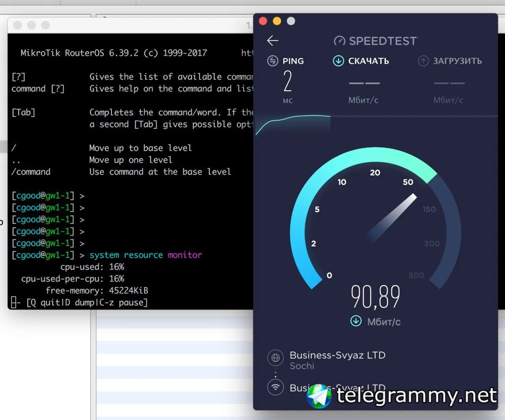Image resolution: width=505 pixels, height=420 pixels.
Task: Click the gauge tick label 300
Action: [432, 244]
